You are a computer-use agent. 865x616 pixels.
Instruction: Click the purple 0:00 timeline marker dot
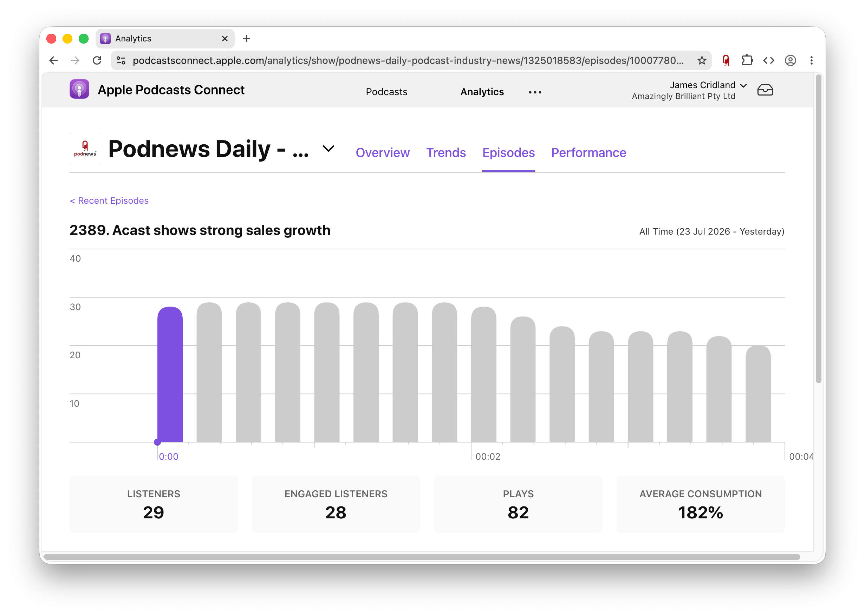pos(157,442)
